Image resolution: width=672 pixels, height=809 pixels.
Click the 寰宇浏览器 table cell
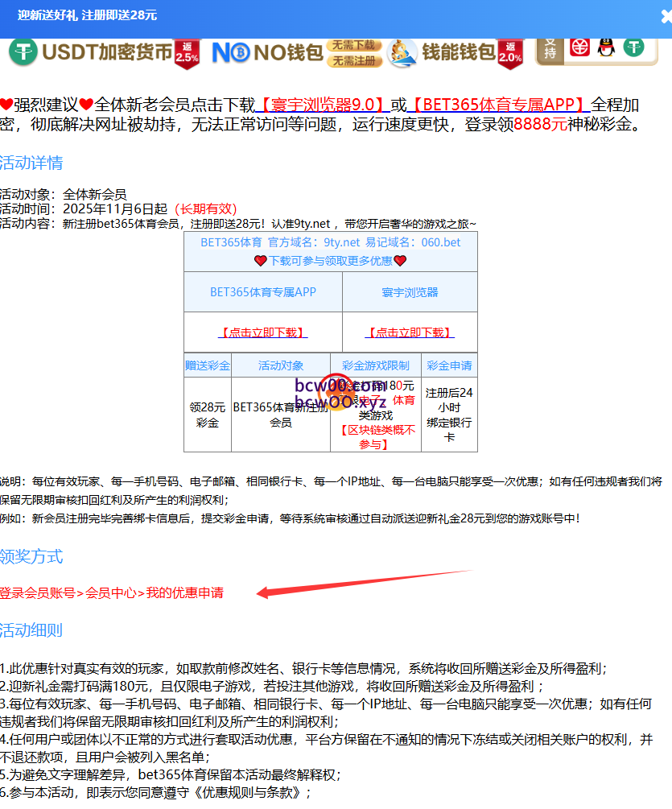tap(410, 292)
